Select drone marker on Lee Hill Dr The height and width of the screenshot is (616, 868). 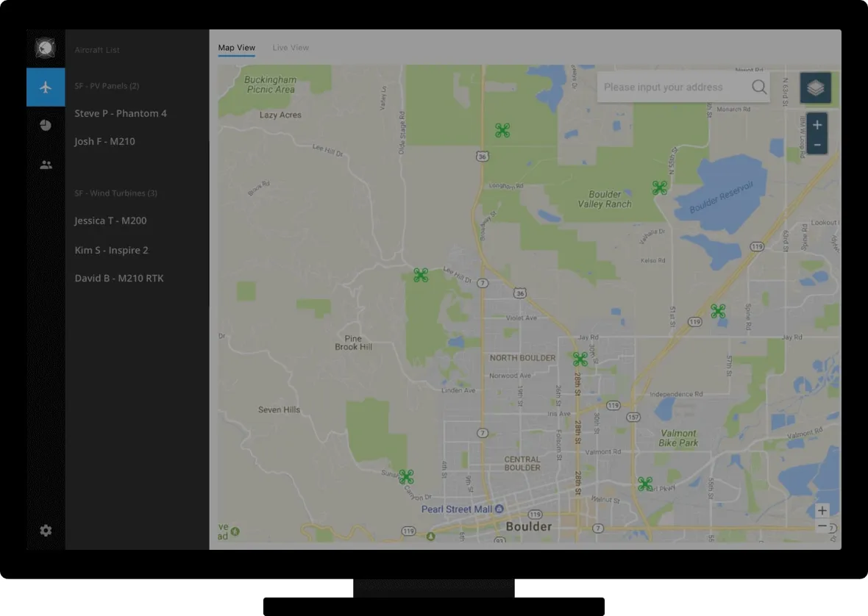(x=421, y=275)
